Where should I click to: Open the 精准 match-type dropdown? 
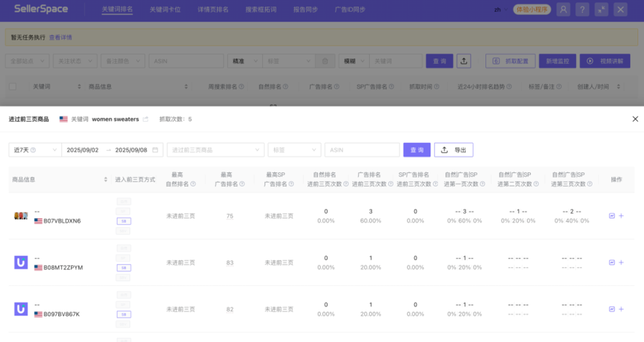pos(245,61)
